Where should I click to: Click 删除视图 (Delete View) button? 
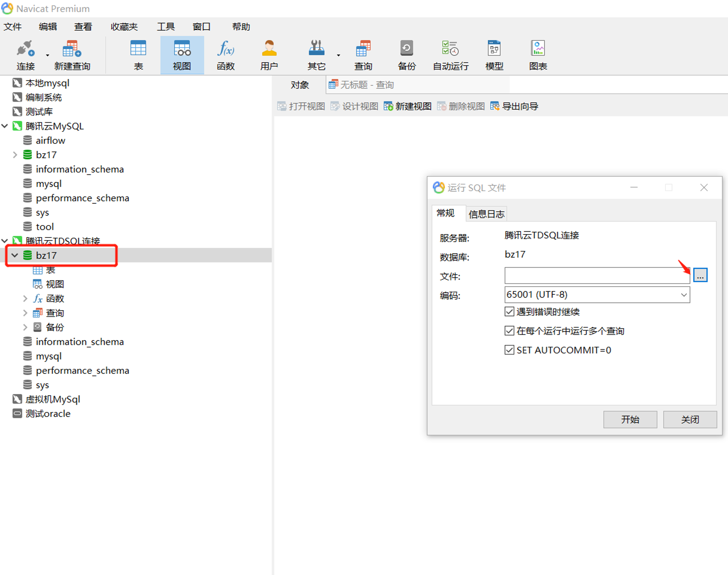(x=460, y=106)
